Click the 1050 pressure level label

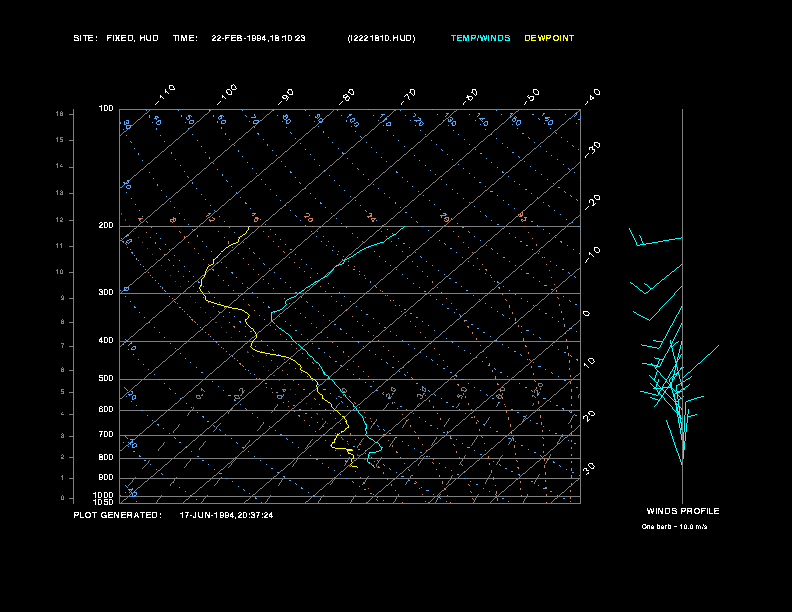(104, 502)
